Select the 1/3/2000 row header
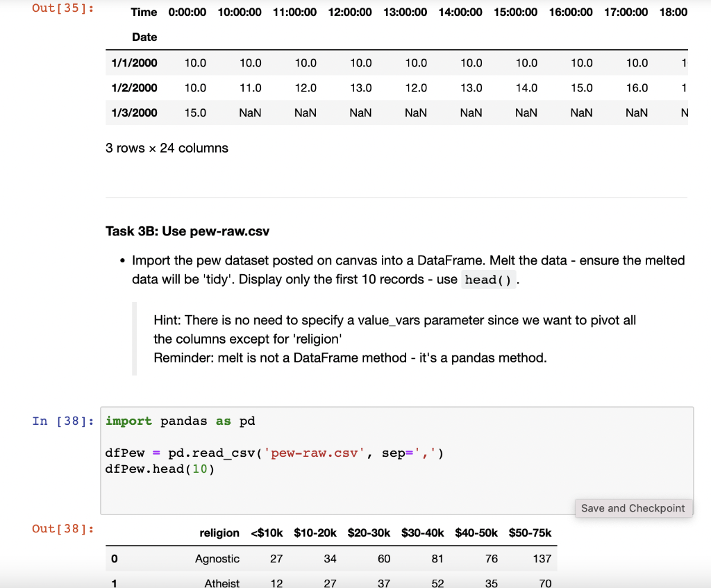Image resolution: width=711 pixels, height=588 pixels. point(135,112)
